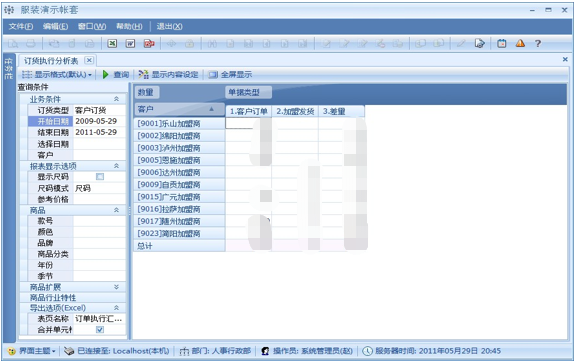Collapse the 报表显示选项 section
The image size is (576, 363).
pyautogui.click(x=116, y=166)
